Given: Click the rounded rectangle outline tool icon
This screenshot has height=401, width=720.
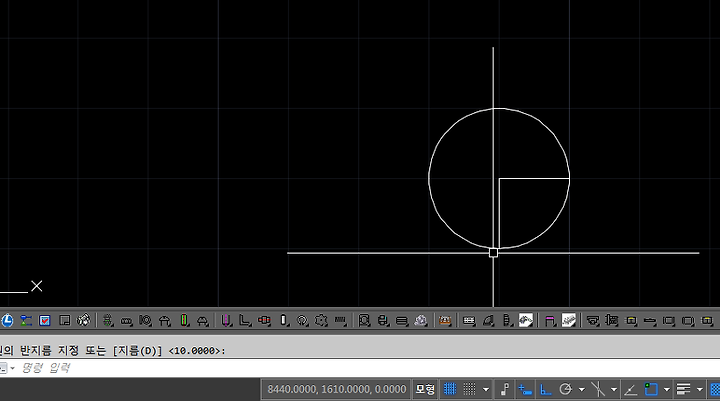Looking at the screenshot, I should (688, 321).
